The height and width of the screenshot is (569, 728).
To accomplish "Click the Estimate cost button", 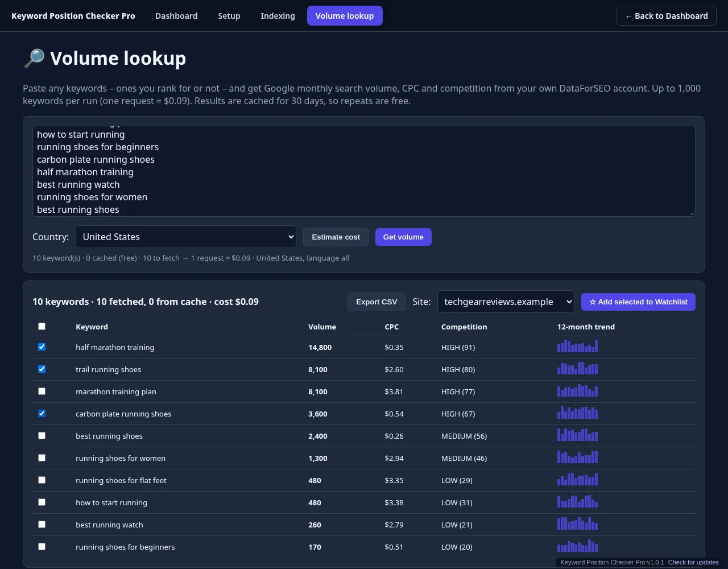I will click(x=336, y=237).
